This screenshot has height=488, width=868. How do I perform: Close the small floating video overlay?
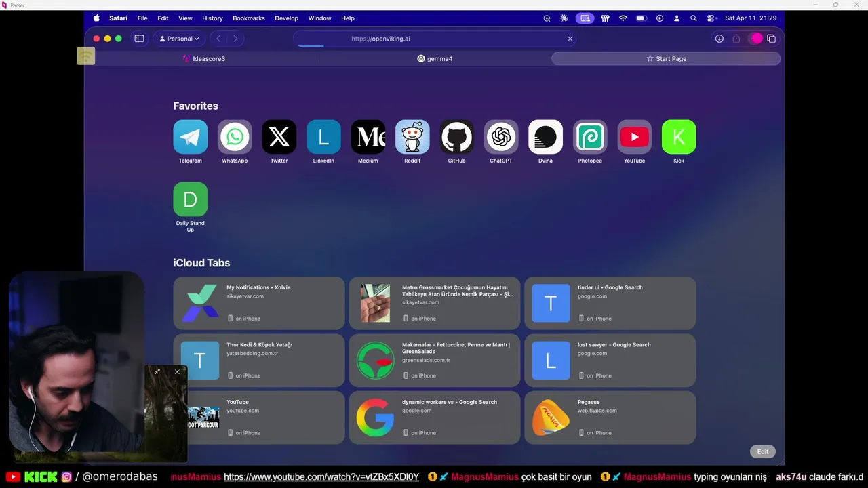tap(177, 371)
